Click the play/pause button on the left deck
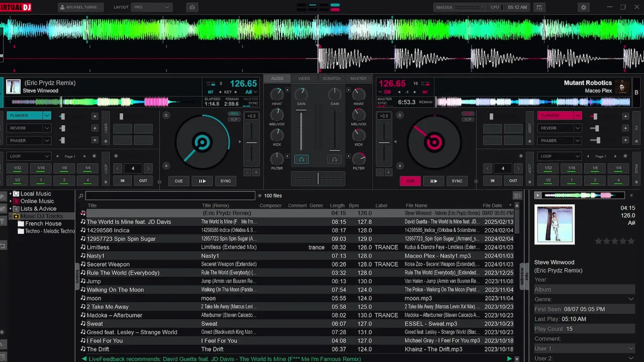644x362 pixels. (202, 181)
